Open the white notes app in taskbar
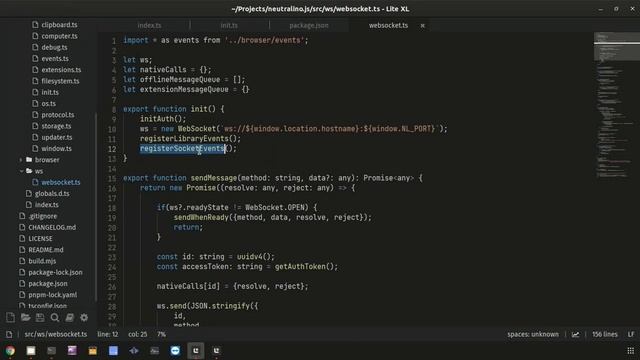640x360 pixels. click(31, 351)
